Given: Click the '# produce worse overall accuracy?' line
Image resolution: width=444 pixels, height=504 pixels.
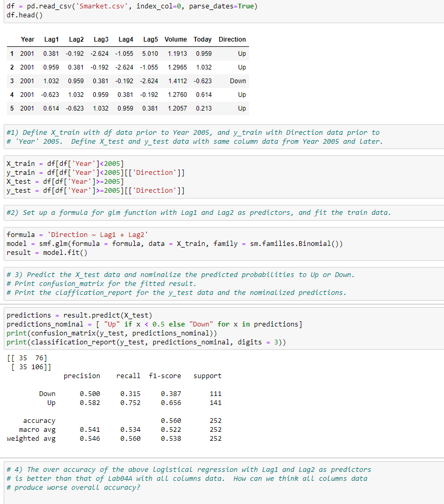Looking at the screenshot, I should [x=73, y=488].
